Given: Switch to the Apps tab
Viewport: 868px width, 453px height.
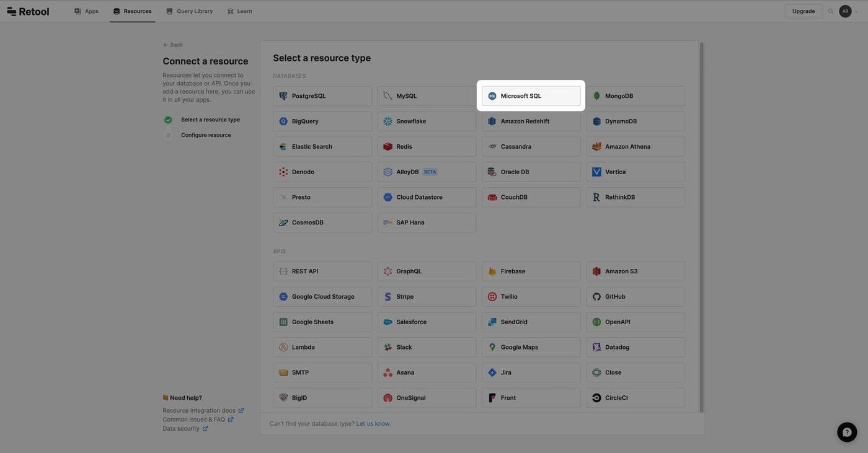Looking at the screenshot, I should click(x=86, y=11).
